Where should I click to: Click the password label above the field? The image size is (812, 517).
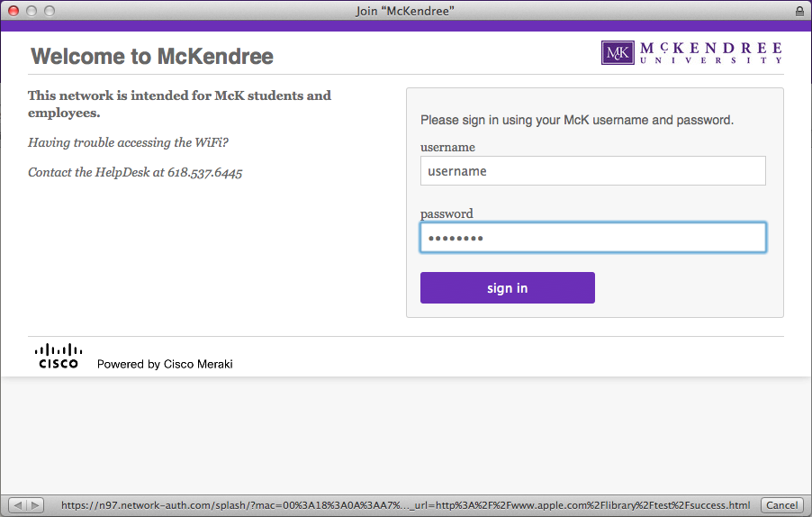[447, 213]
